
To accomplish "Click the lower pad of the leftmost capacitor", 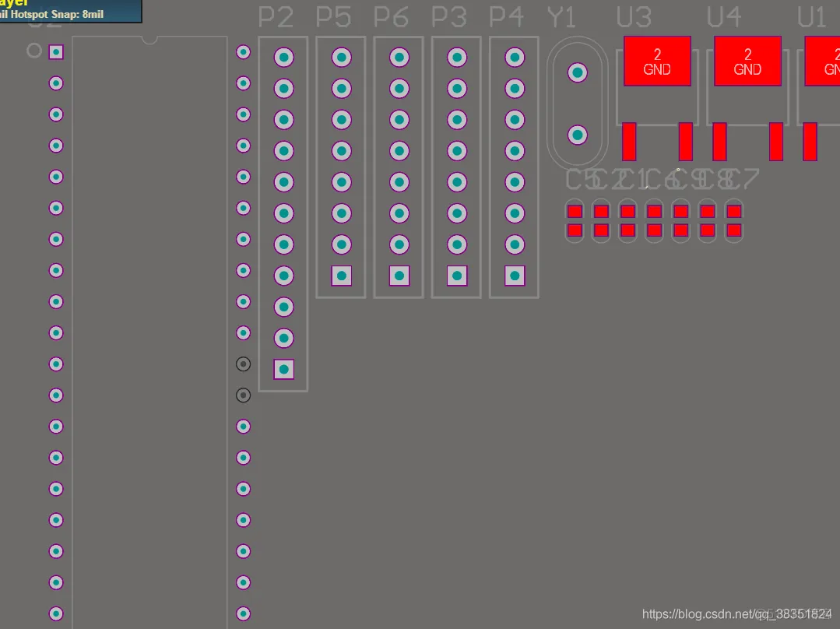I will coord(575,230).
